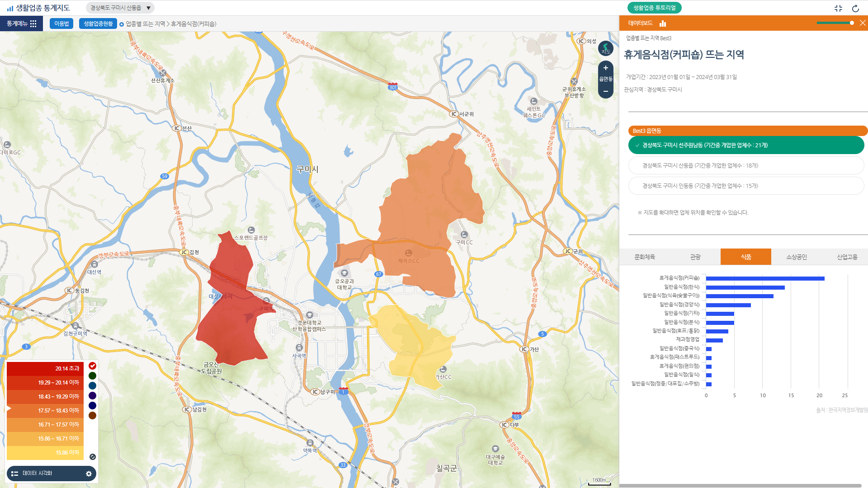Click the 약목역 station marker
Viewport: 868px width, 488px height.
[x=310, y=443]
